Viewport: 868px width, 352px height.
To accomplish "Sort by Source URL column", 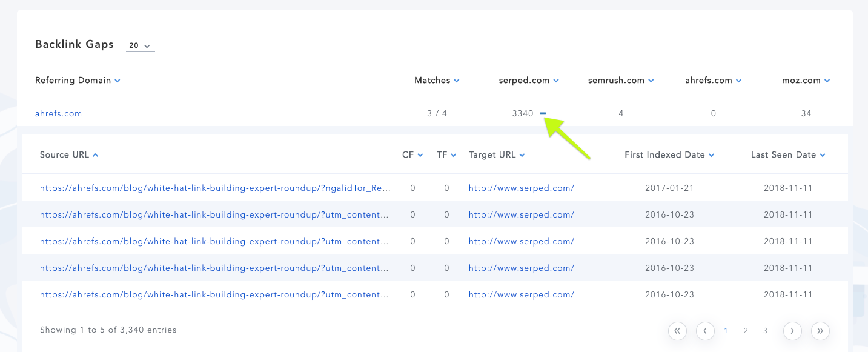I will [x=69, y=154].
